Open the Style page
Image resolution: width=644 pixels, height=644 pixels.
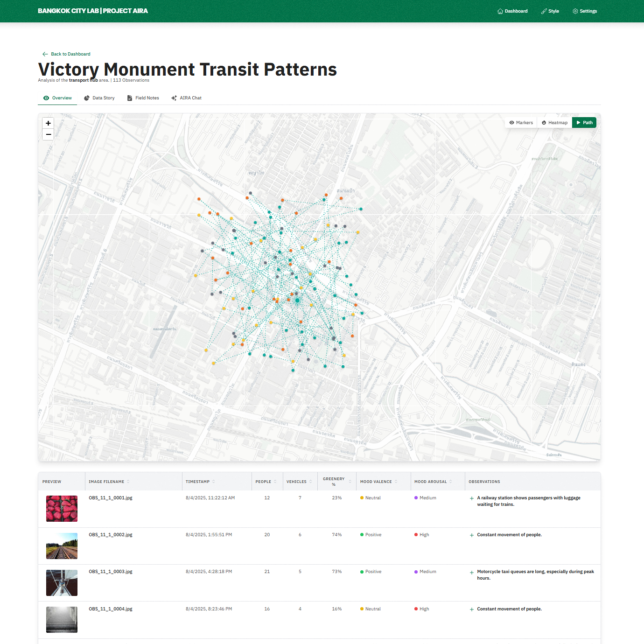(550, 11)
